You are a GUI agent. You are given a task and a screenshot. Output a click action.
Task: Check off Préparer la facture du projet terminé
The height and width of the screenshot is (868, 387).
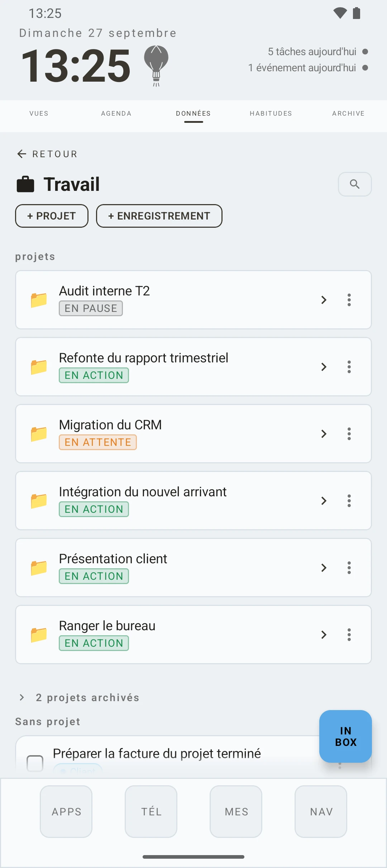point(35,763)
